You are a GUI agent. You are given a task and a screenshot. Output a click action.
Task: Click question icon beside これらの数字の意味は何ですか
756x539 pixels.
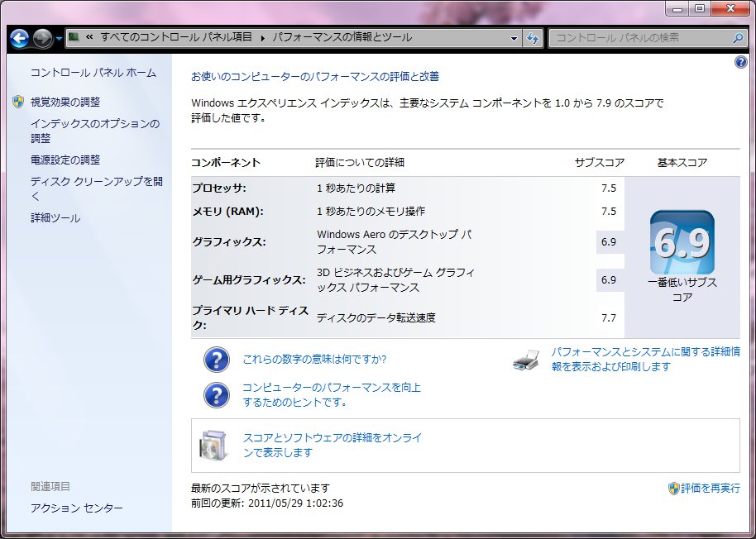[x=216, y=360]
